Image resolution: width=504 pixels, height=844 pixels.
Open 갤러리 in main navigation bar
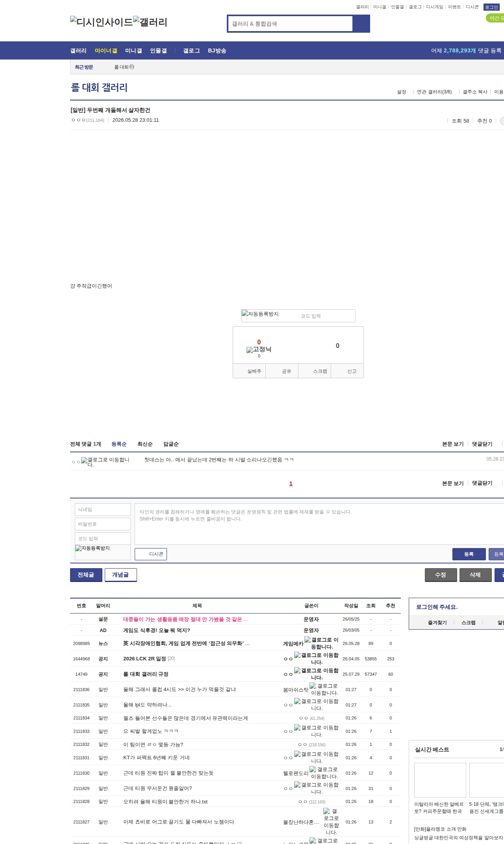coord(78,50)
